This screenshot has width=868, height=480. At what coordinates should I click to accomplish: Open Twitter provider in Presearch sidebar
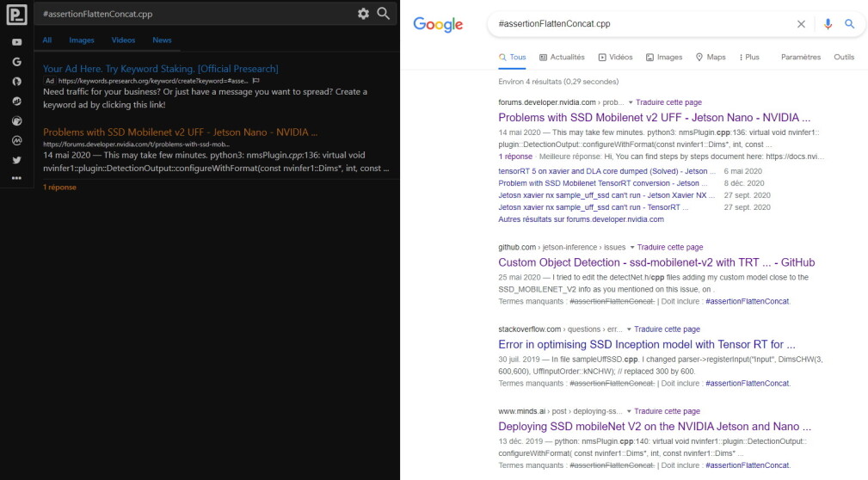click(x=17, y=160)
